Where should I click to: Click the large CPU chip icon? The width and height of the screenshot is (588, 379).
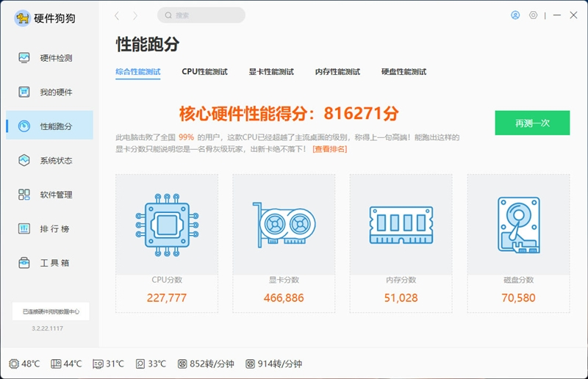pyautogui.click(x=167, y=225)
